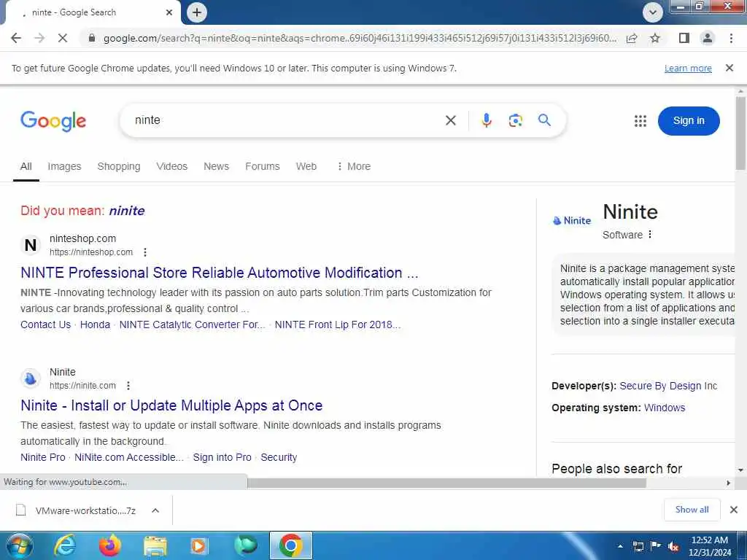Viewport: 747px width, 560px height.
Task: Sign in to Google
Action: click(x=689, y=121)
